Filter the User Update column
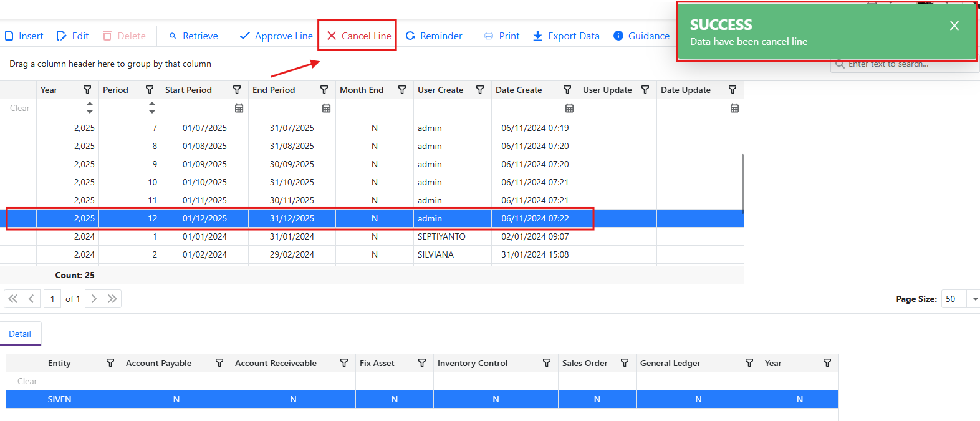This screenshot has width=980, height=421. click(645, 90)
